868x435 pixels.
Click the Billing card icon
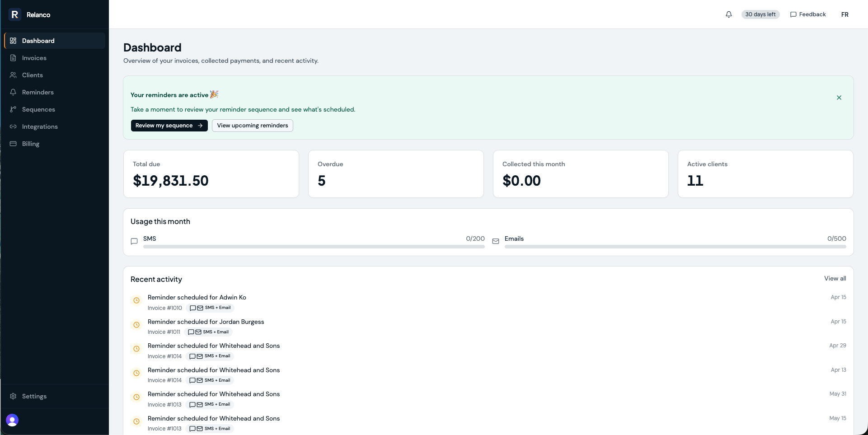pyautogui.click(x=13, y=144)
